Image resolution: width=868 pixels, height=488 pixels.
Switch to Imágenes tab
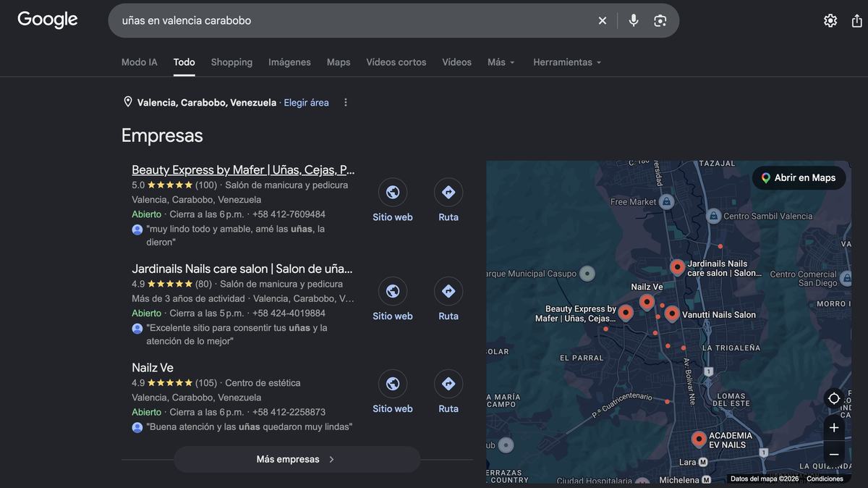tap(289, 62)
